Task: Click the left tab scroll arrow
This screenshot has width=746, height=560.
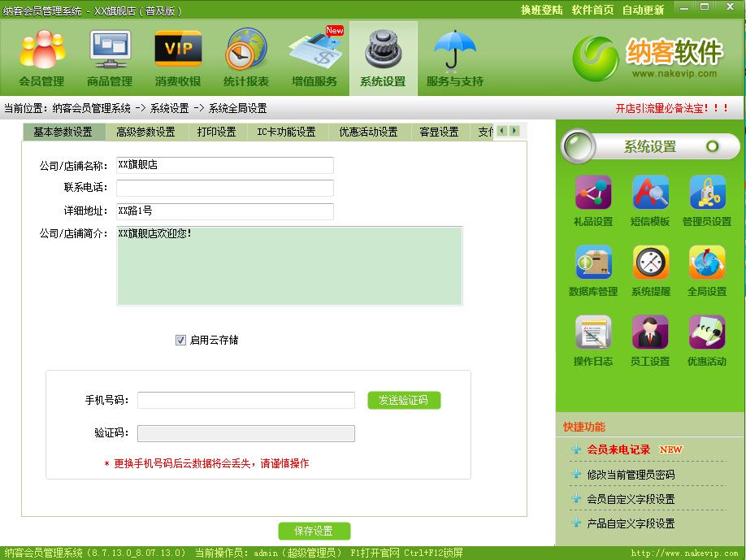Action: pyautogui.click(x=501, y=130)
